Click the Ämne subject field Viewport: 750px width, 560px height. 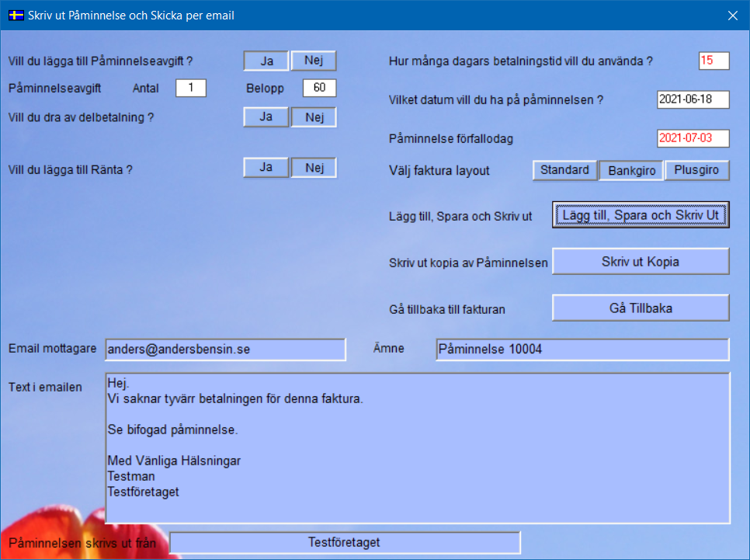coord(582,350)
